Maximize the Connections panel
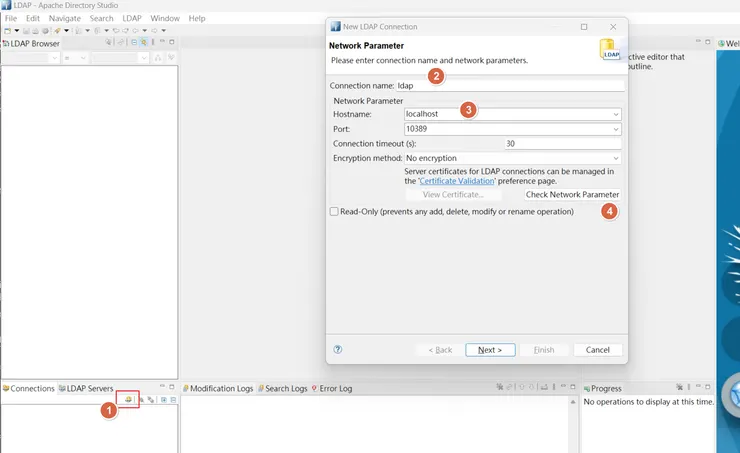The width and height of the screenshot is (740, 453). 172,386
